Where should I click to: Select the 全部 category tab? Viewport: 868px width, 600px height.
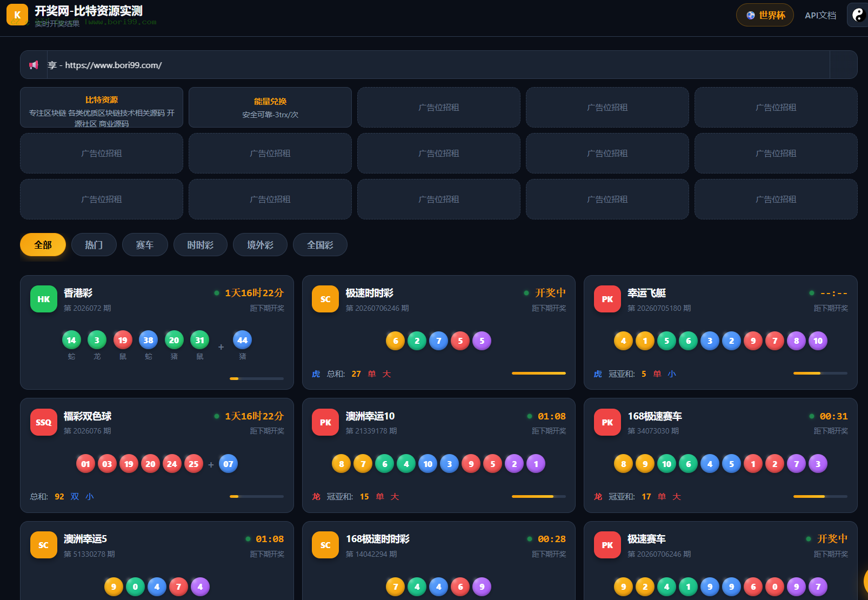coord(43,245)
